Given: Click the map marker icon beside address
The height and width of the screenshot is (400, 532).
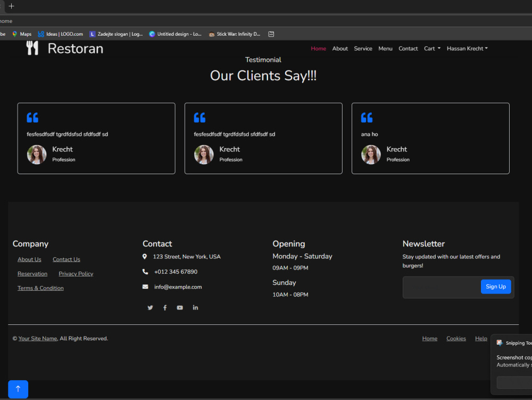Looking at the screenshot, I should 145,257.
